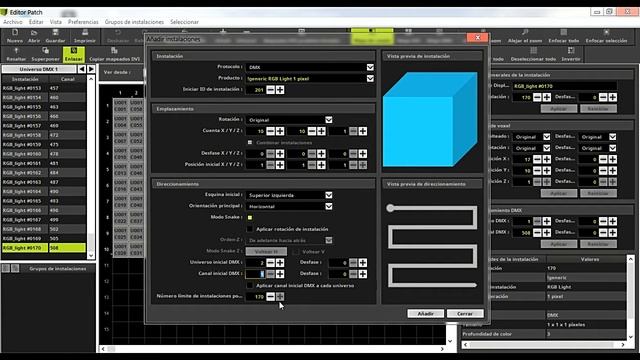The height and width of the screenshot is (360, 640).
Task: Enable Aplicar canal inicial DMX a cada universo
Action: [250, 285]
